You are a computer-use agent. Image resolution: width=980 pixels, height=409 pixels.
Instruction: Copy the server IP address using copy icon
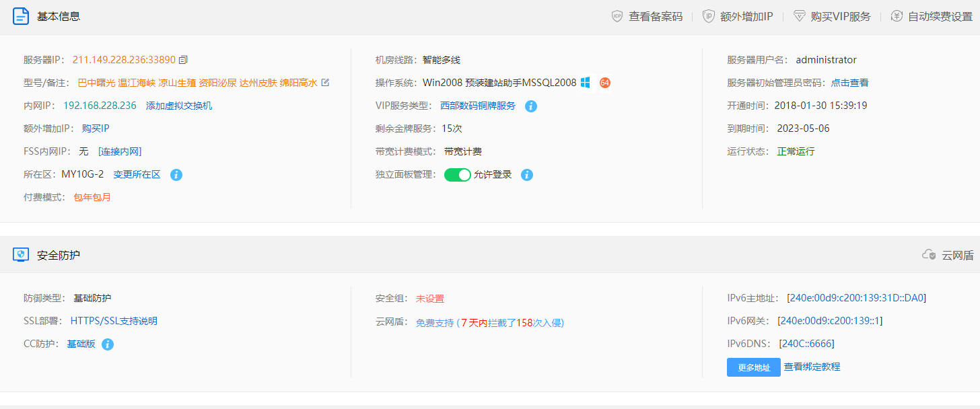pyautogui.click(x=182, y=59)
